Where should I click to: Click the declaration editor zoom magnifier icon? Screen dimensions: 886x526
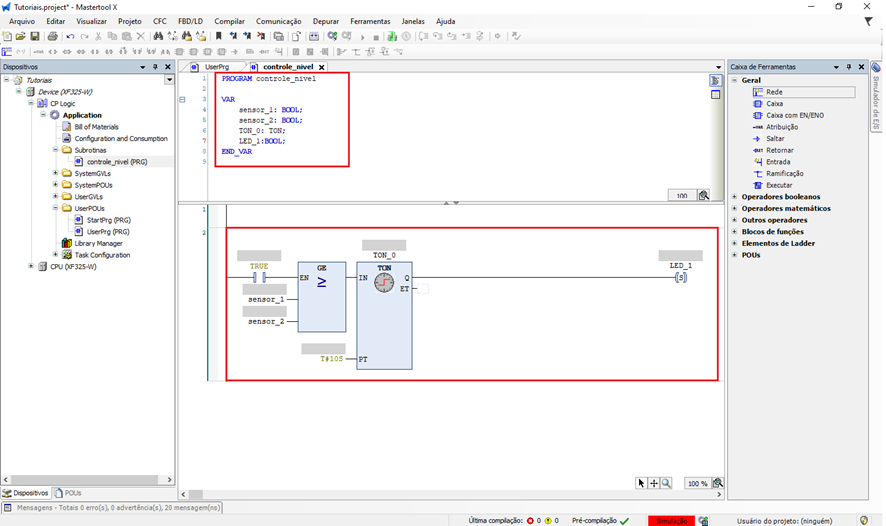coord(704,196)
